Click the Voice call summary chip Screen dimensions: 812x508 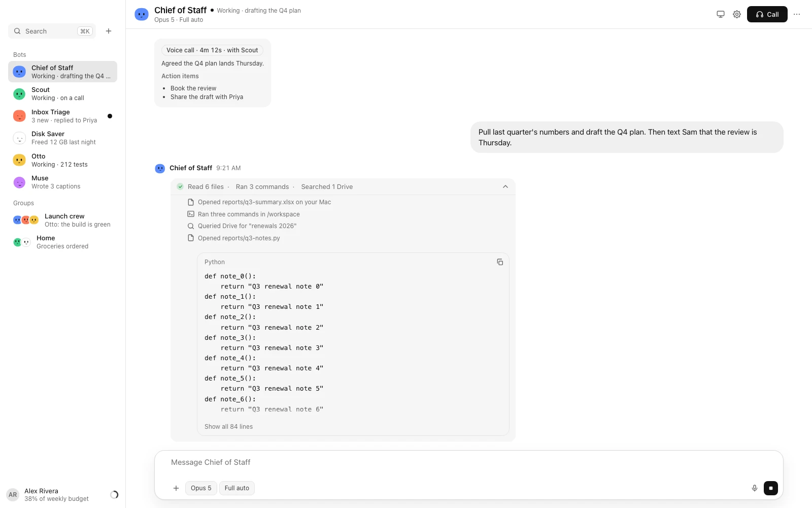click(212, 50)
